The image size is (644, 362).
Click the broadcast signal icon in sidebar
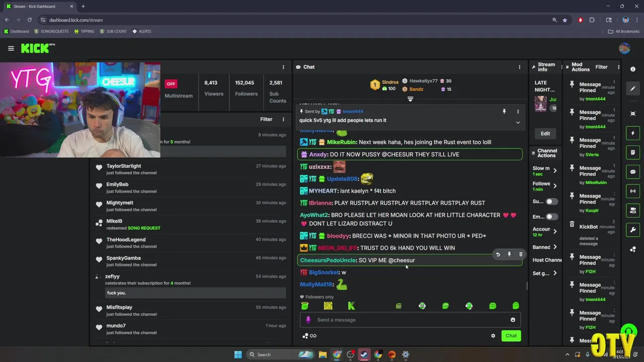point(633,191)
